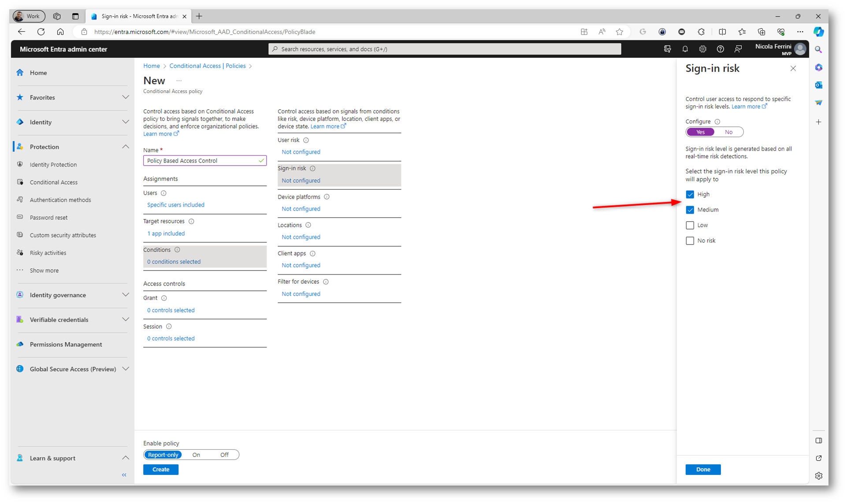Collapse the sidebar with double-chevron icon
This screenshot has height=504, width=847.
click(124, 475)
